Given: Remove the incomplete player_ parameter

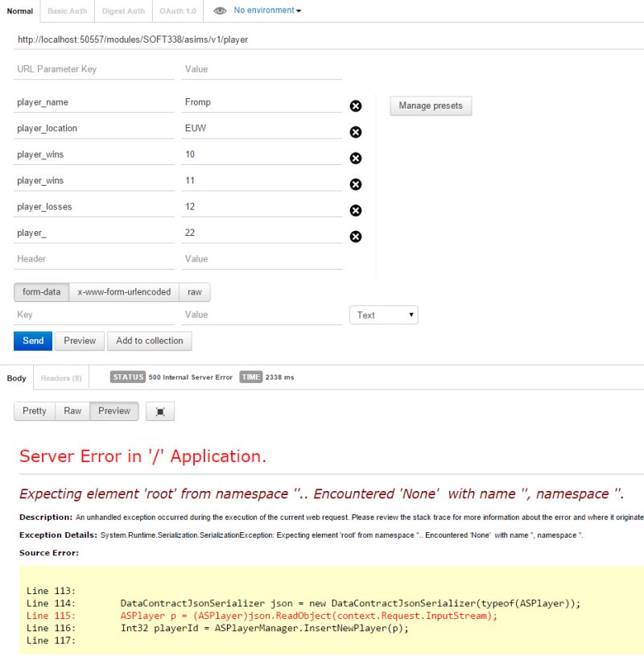Looking at the screenshot, I should point(355,236).
